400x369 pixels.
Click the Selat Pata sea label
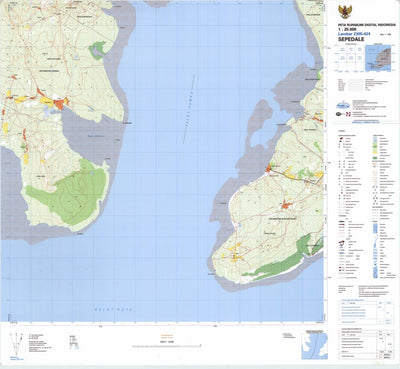(113, 309)
